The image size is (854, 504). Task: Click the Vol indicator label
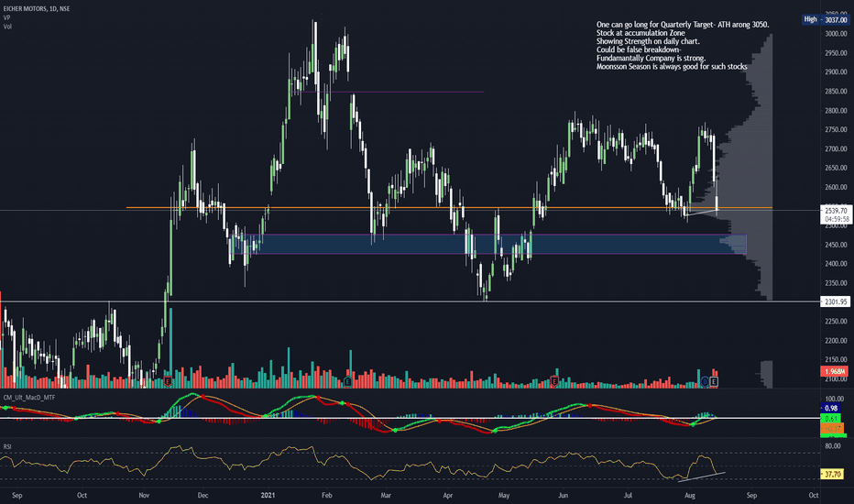pos(7,27)
